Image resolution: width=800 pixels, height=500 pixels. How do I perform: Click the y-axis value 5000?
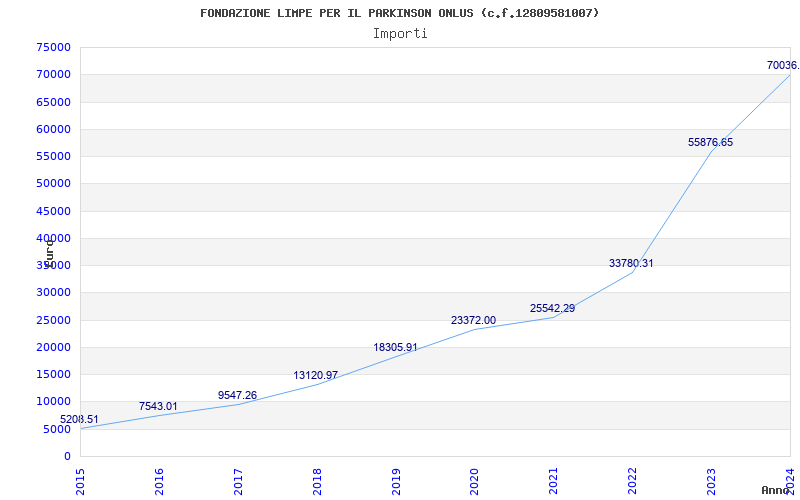click(57, 429)
